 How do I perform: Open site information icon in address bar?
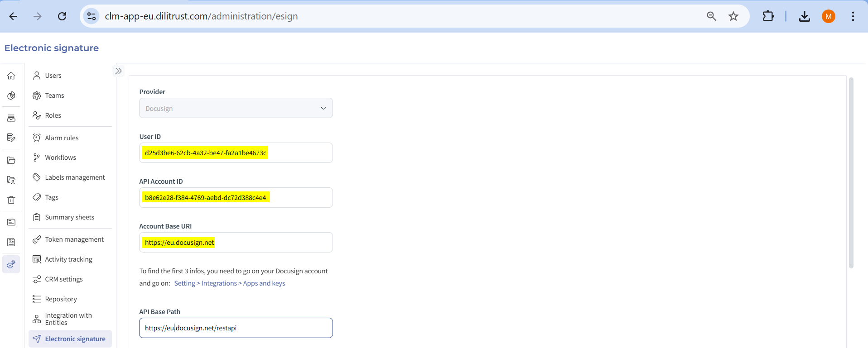coord(92,16)
